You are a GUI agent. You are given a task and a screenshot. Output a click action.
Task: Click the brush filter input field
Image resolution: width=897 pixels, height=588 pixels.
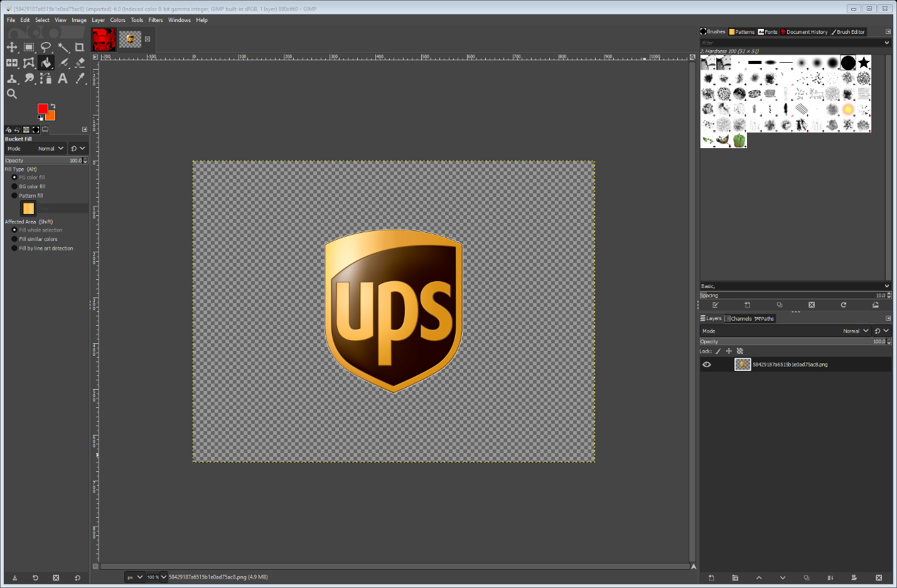pos(791,43)
